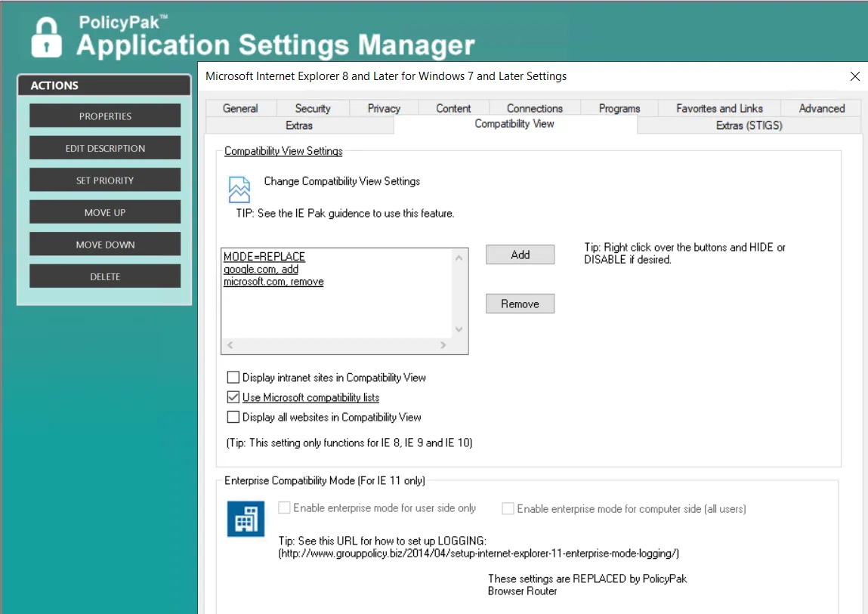
Task: Switch to Favorites and Links tab
Action: 719,109
